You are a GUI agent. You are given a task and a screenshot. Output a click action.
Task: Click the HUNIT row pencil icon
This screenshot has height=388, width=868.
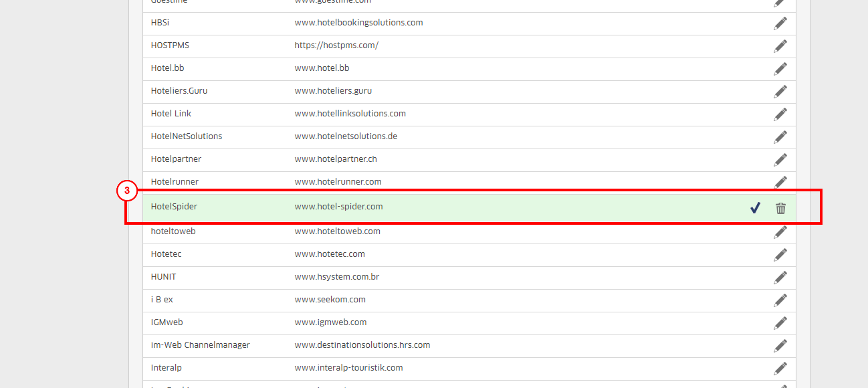coord(780,278)
